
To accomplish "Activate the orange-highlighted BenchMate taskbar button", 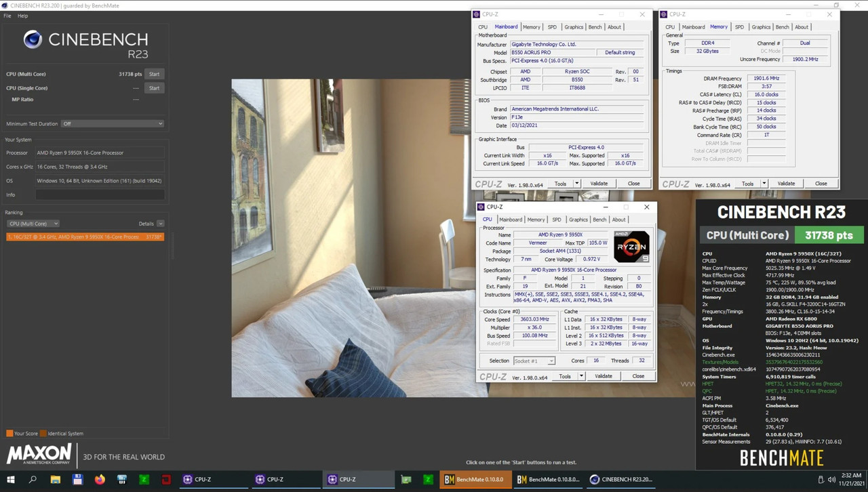I will tap(475, 479).
